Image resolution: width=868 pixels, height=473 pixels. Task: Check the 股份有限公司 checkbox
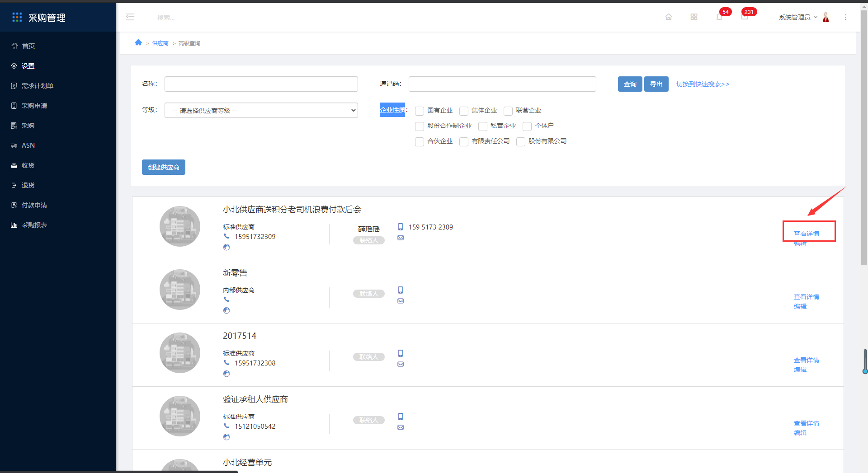[x=521, y=142]
